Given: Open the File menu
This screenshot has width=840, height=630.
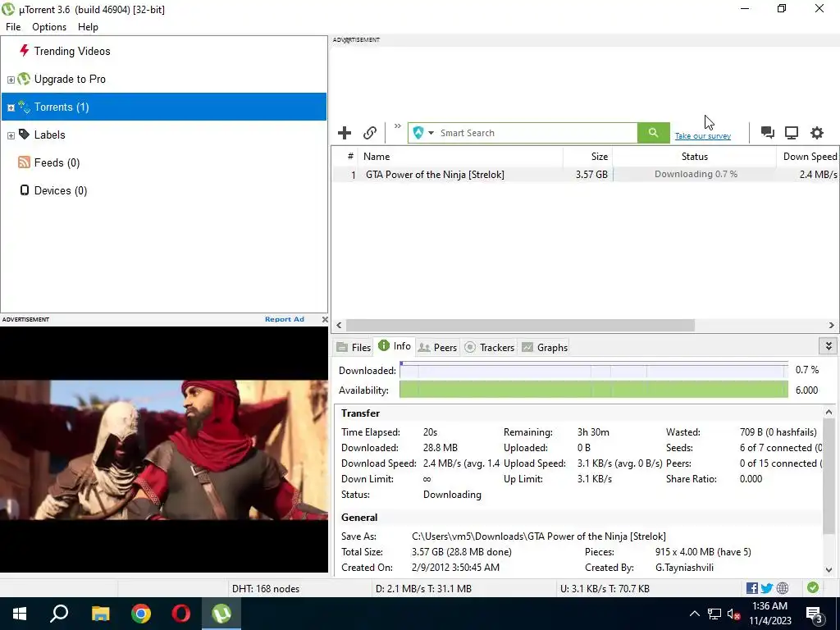Looking at the screenshot, I should pyautogui.click(x=13, y=27).
